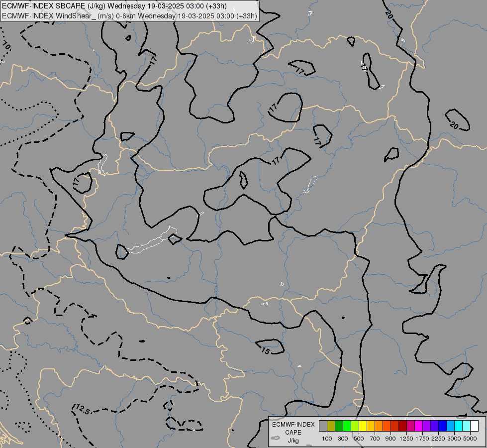This screenshot has width=487, height=448.
Task: Click the gray arrow icon in legend
Action: pyautogui.click(x=275, y=438)
